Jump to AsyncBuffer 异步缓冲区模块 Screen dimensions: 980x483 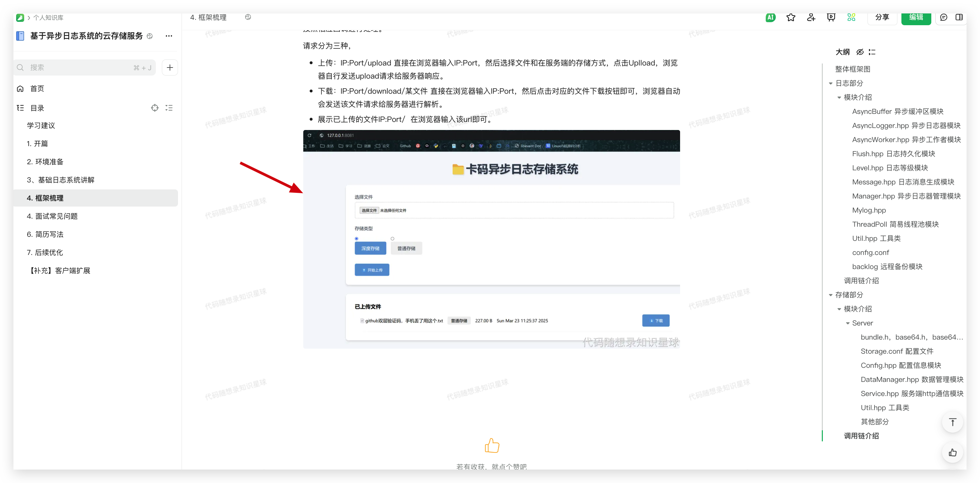[897, 112]
